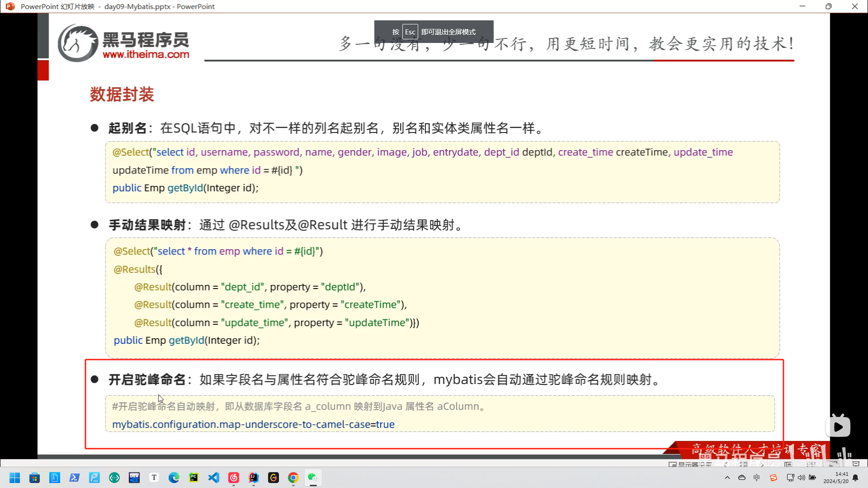Click the video play overlay button
The height and width of the screenshot is (488, 868).
838,426
